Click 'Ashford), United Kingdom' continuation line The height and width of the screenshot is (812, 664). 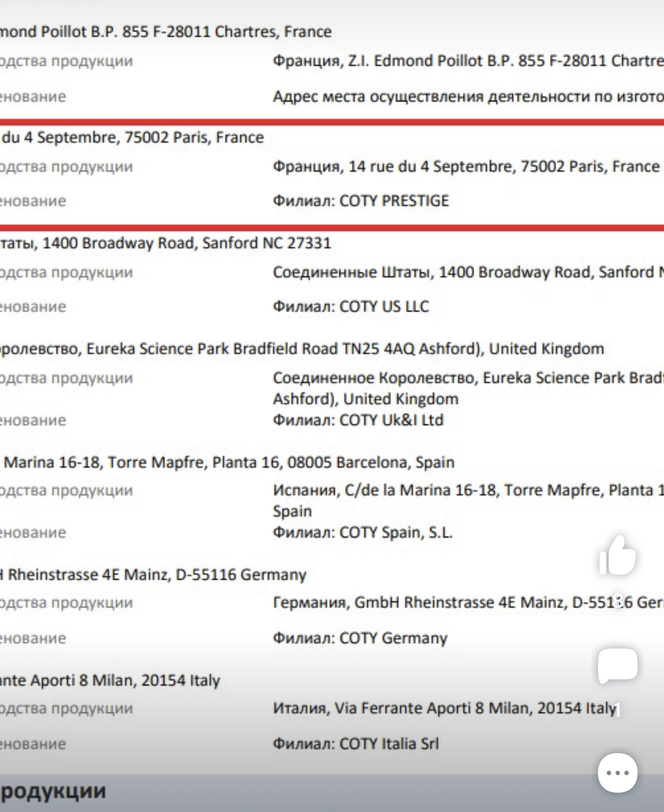(366, 399)
